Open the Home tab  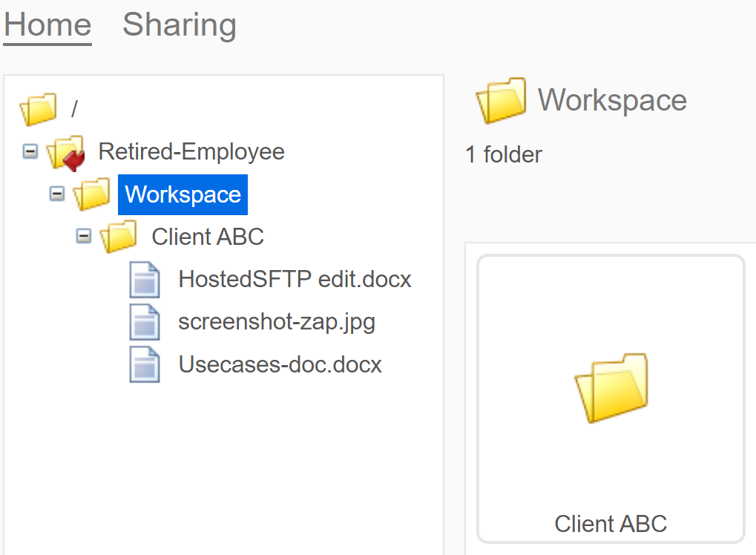click(47, 24)
